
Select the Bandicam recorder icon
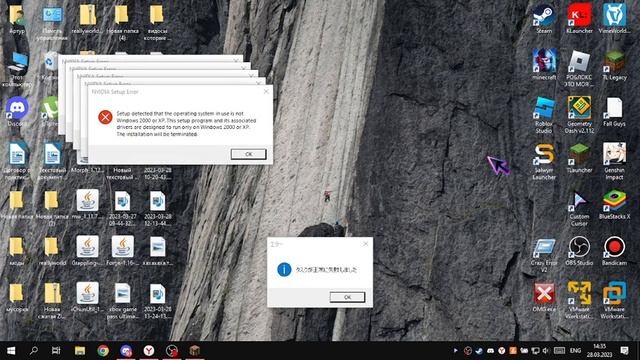click(614, 251)
